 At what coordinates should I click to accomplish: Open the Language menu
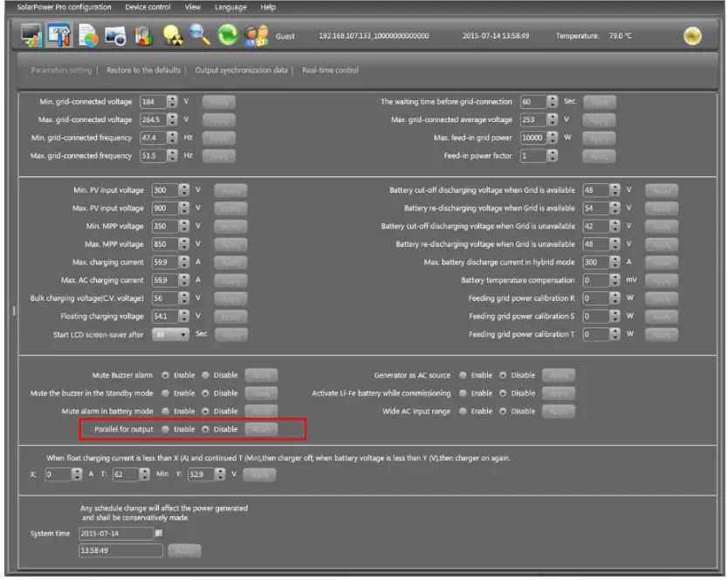[230, 7]
